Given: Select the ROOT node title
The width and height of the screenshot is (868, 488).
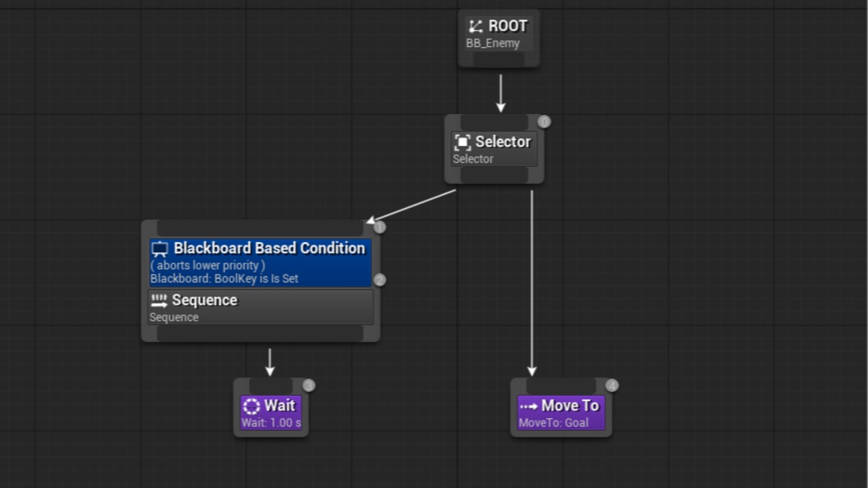Looking at the screenshot, I should [507, 26].
